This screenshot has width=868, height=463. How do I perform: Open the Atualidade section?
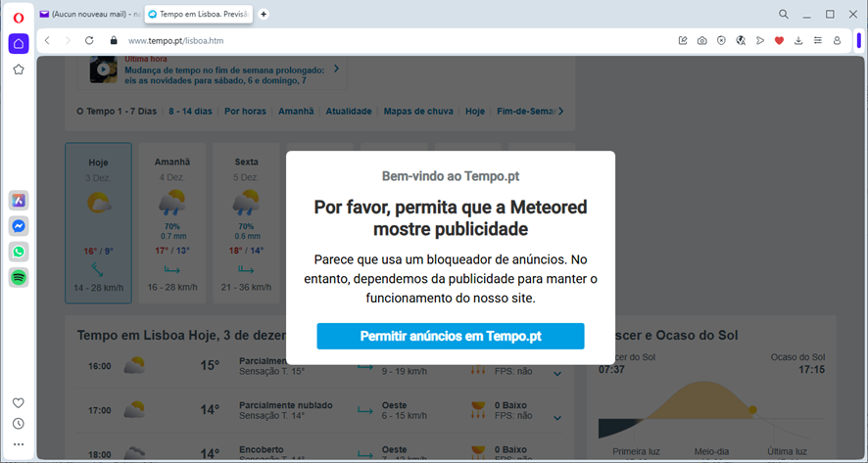tap(349, 112)
